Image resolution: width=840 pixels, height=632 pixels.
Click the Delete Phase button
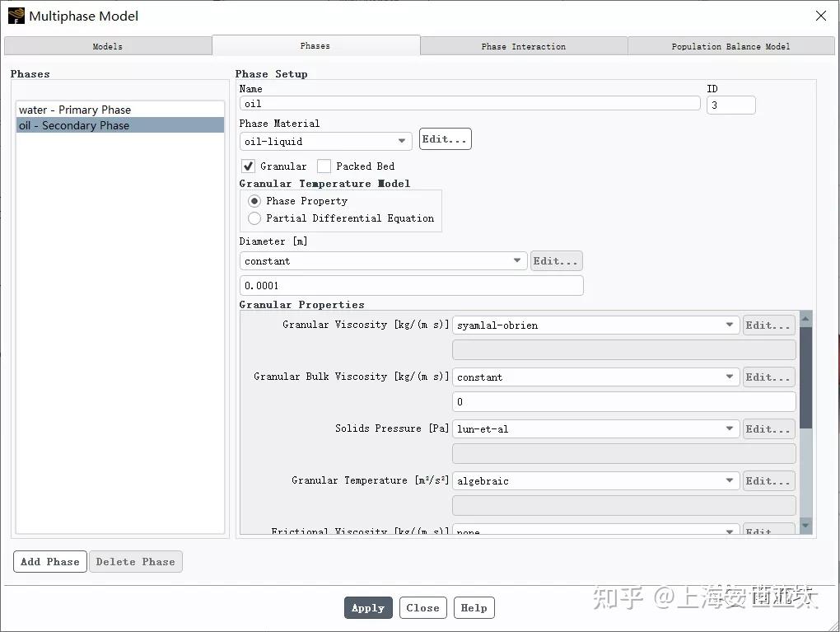pos(136,562)
